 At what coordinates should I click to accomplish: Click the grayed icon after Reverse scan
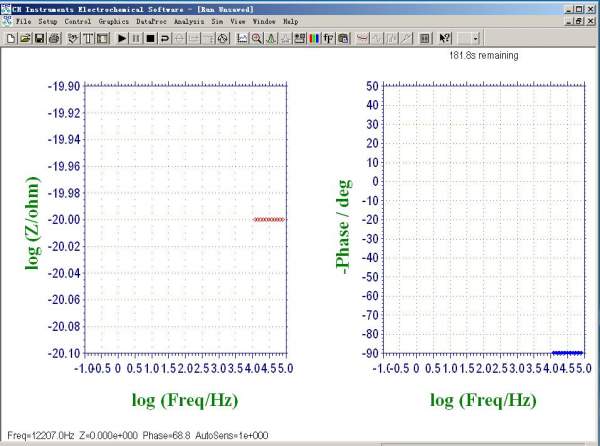[x=179, y=38]
